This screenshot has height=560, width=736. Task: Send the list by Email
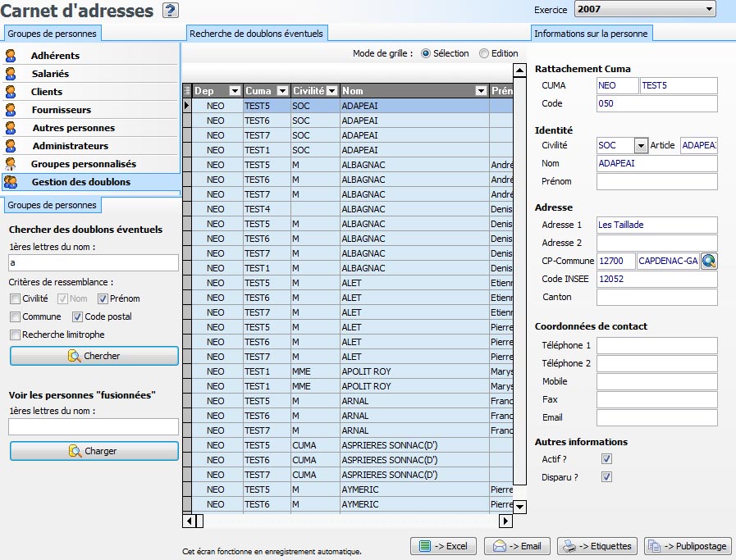point(517,546)
